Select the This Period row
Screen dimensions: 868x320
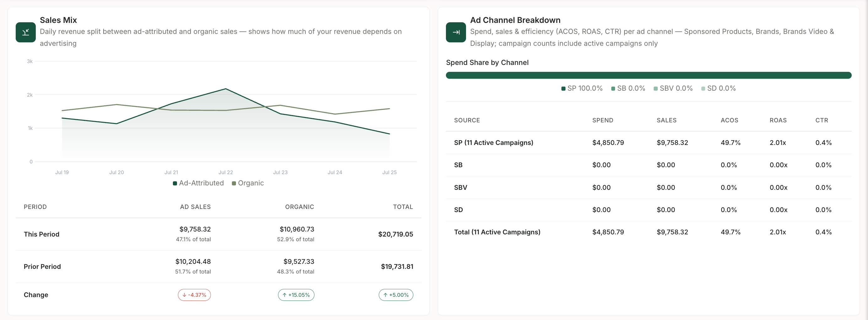point(218,234)
